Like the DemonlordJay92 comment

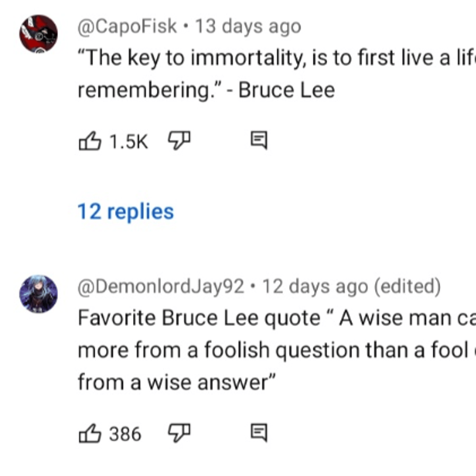90,433
